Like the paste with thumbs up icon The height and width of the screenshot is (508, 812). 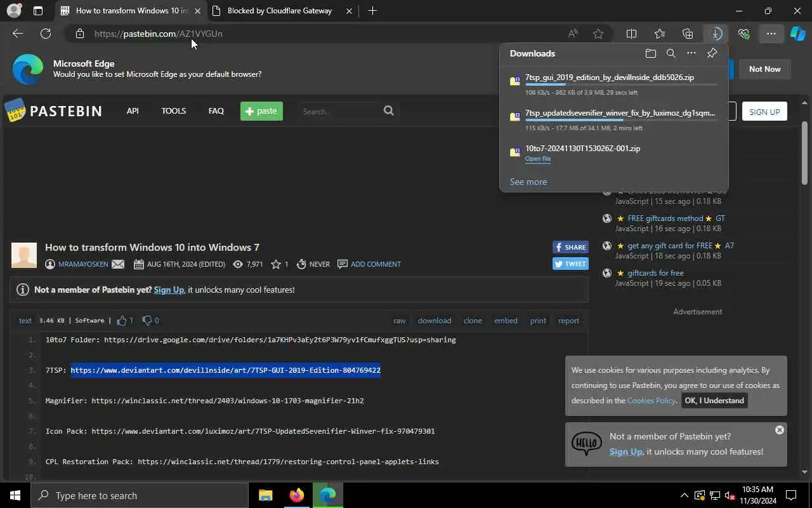pyautogui.click(x=122, y=321)
